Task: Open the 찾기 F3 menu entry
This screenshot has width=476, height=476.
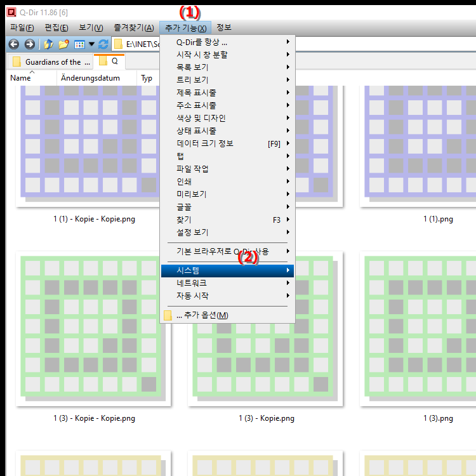Action: pos(227,220)
